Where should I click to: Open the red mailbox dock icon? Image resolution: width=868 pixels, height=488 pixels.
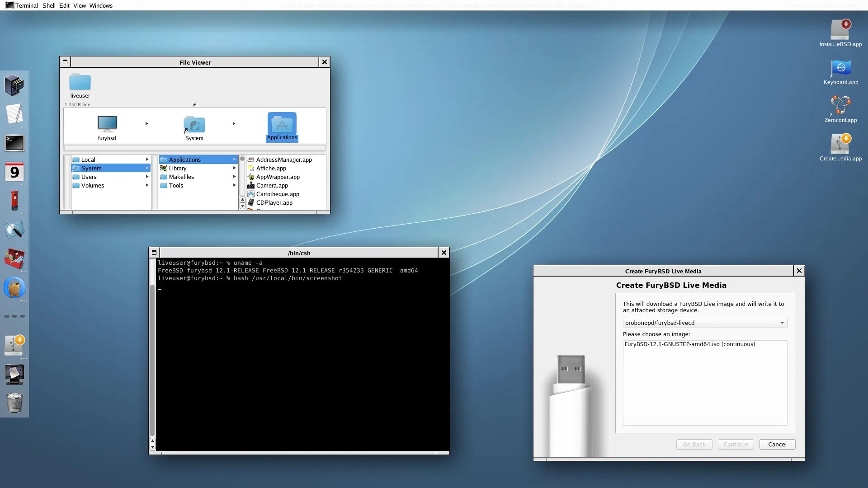click(x=14, y=201)
